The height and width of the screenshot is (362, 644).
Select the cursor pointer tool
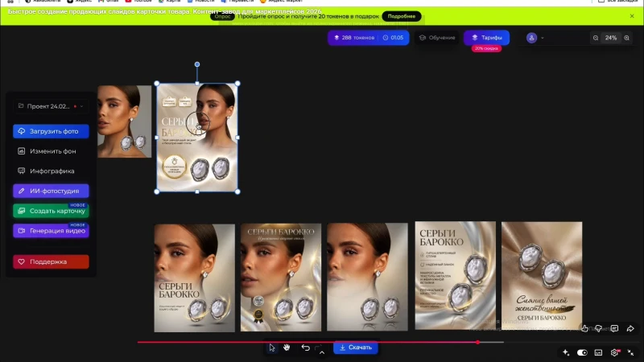click(x=272, y=348)
